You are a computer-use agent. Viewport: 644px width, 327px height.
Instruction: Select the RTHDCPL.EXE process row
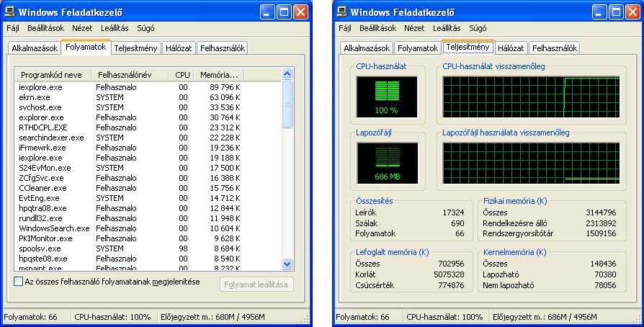coord(148,127)
